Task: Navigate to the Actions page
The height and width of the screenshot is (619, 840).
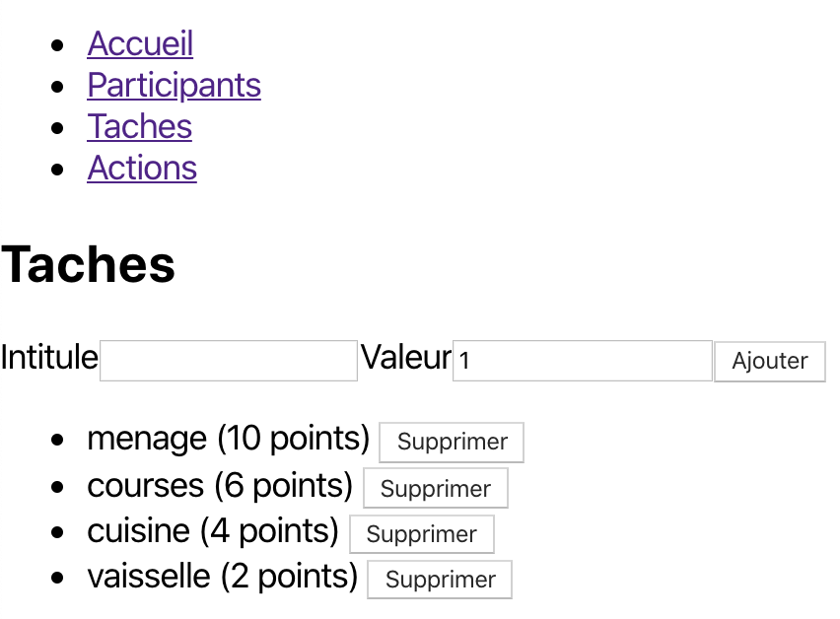Action: [142, 168]
